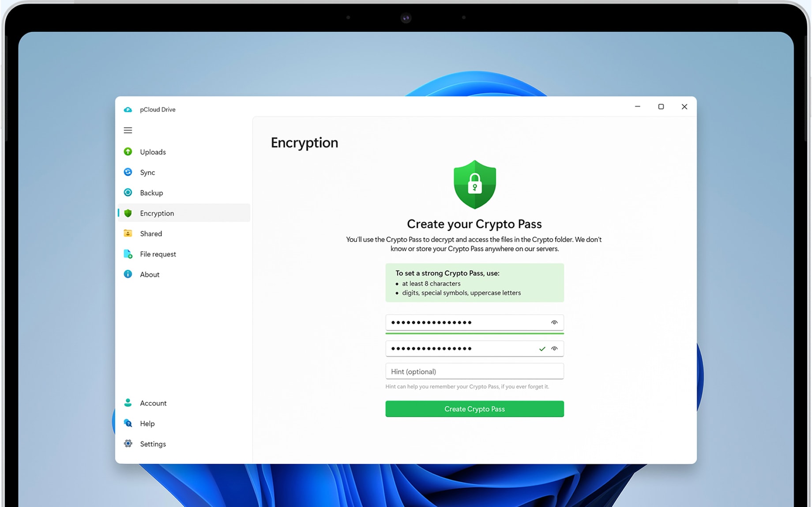Click the File request icon
The height and width of the screenshot is (507, 812).
(128, 254)
